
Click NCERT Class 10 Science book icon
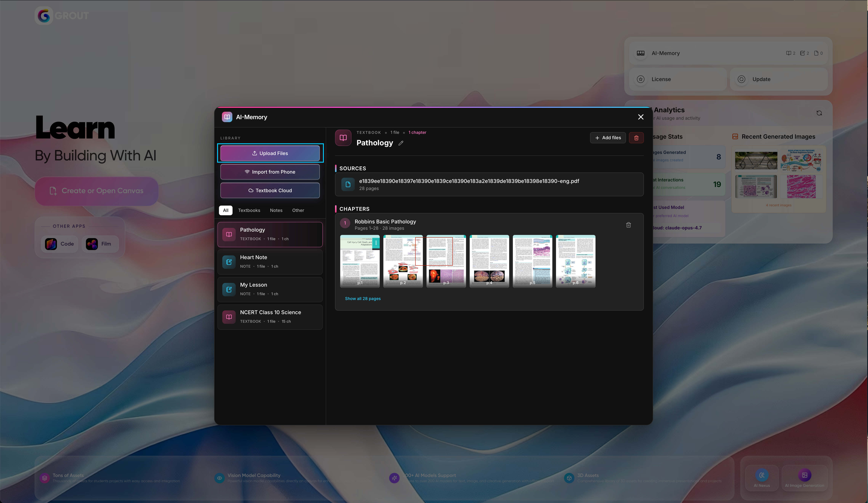coord(229,317)
